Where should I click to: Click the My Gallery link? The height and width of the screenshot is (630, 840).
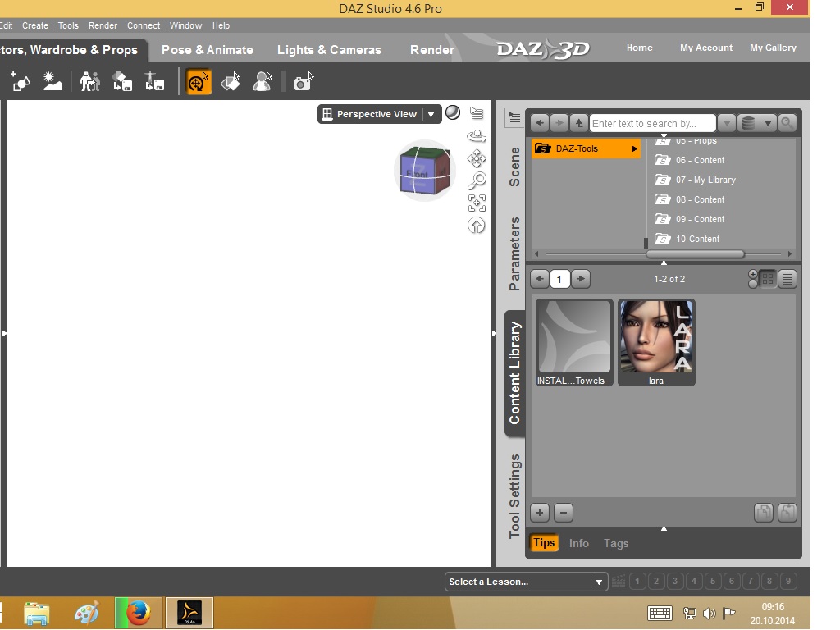click(x=773, y=48)
